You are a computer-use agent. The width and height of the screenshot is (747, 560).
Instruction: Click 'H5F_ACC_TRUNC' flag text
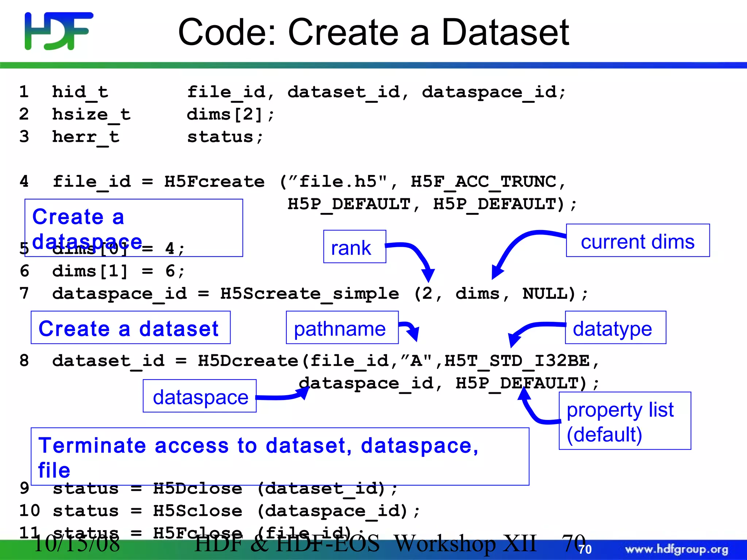[484, 182]
